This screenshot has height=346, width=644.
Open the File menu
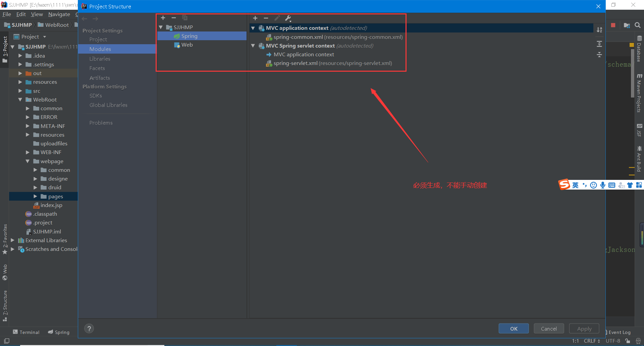coord(7,14)
